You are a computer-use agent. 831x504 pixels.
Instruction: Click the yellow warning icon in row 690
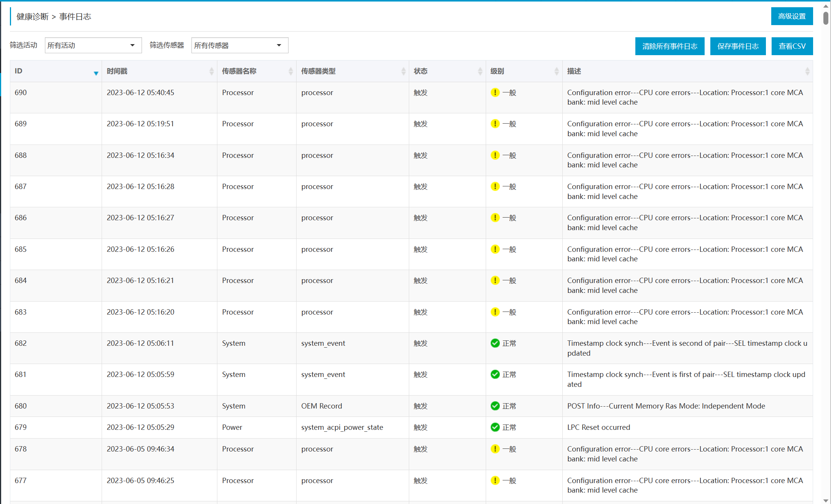tap(495, 92)
